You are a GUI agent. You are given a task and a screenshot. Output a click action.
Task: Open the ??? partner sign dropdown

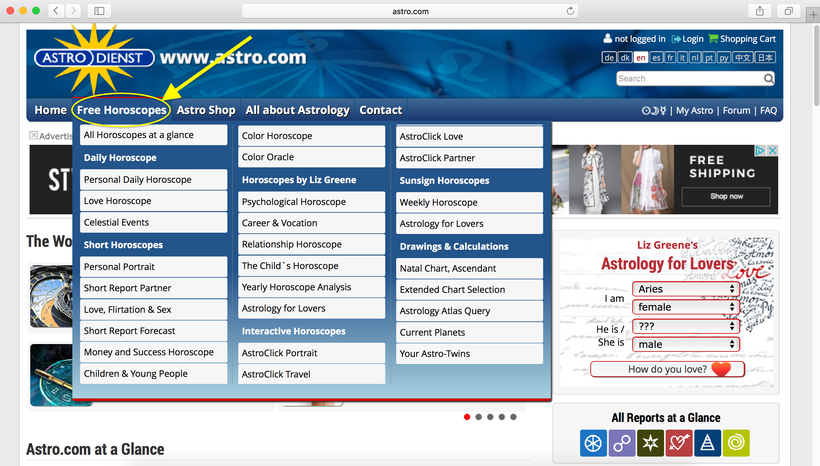coord(686,326)
